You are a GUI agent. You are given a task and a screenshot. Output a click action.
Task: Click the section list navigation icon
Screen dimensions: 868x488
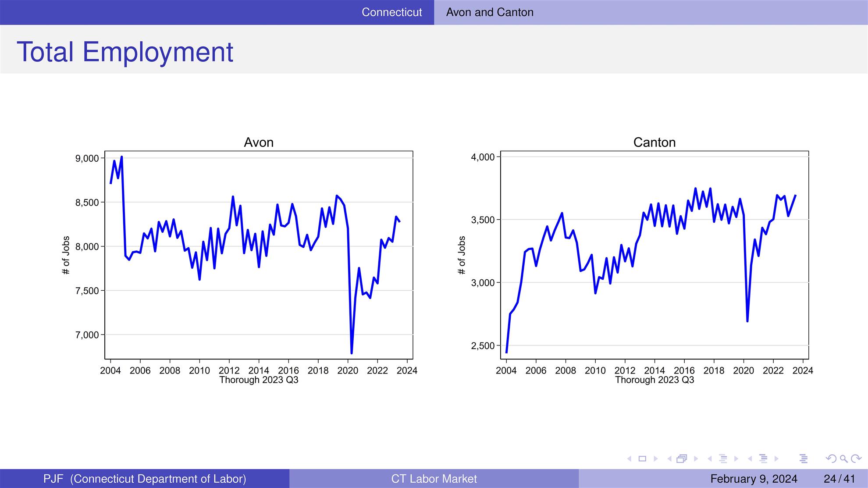coord(763,459)
